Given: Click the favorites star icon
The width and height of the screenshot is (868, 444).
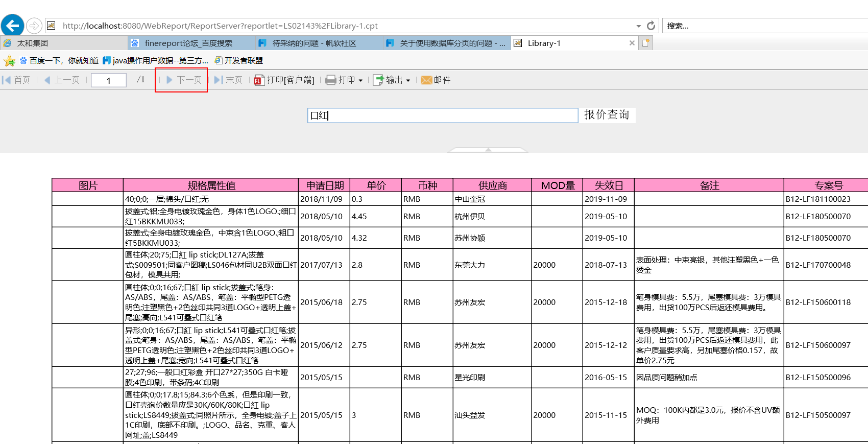Looking at the screenshot, I should tap(9, 61).
